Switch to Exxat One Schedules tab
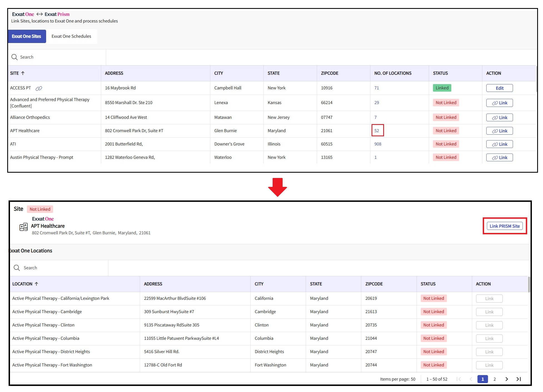 [71, 36]
